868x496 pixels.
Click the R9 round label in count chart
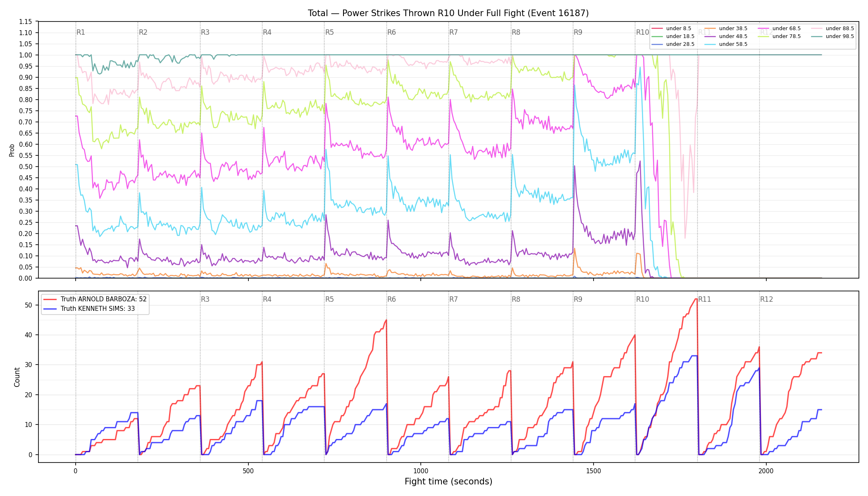point(578,299)
